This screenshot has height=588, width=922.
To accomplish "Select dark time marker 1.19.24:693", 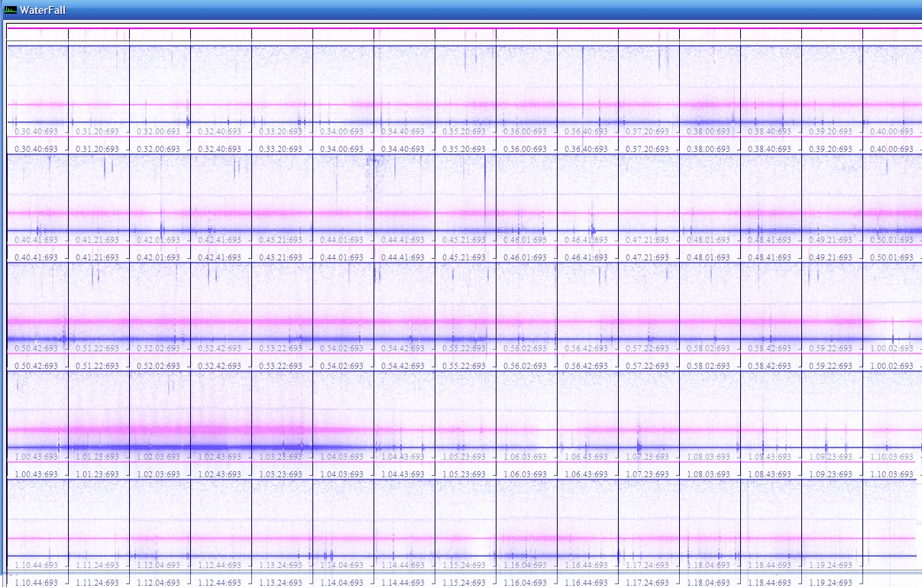I will 831,583.
